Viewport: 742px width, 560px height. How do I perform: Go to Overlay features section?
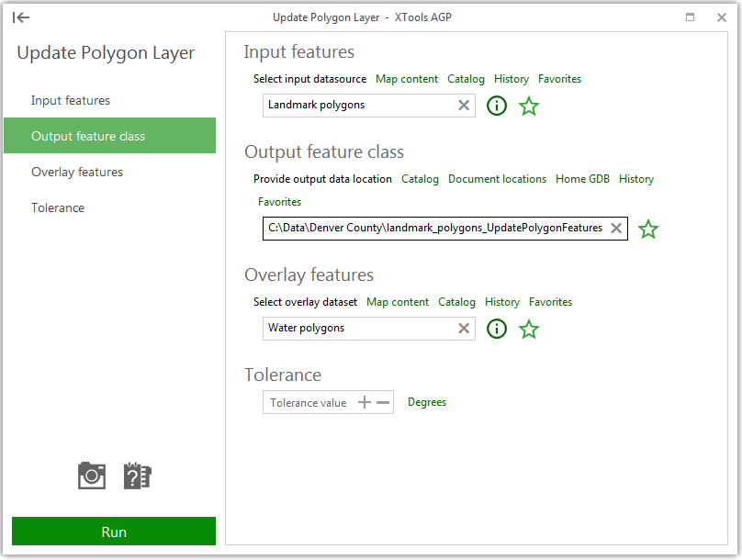(x=77, y=172)
